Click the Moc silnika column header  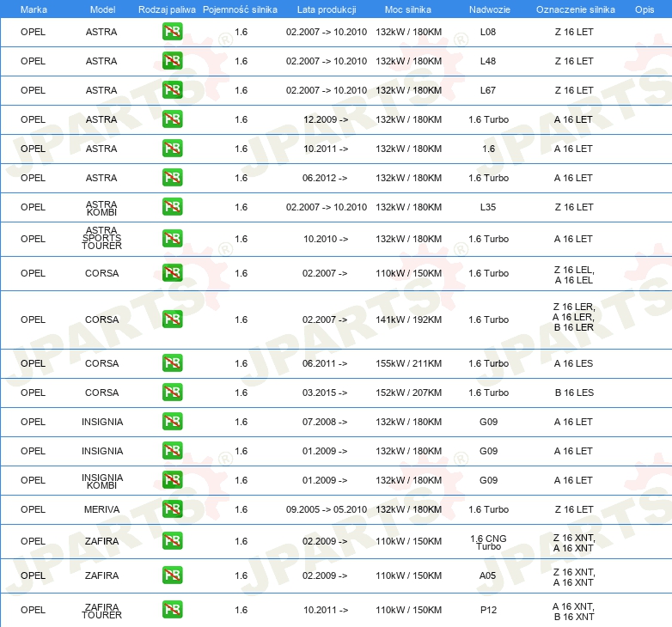point(408,9)
